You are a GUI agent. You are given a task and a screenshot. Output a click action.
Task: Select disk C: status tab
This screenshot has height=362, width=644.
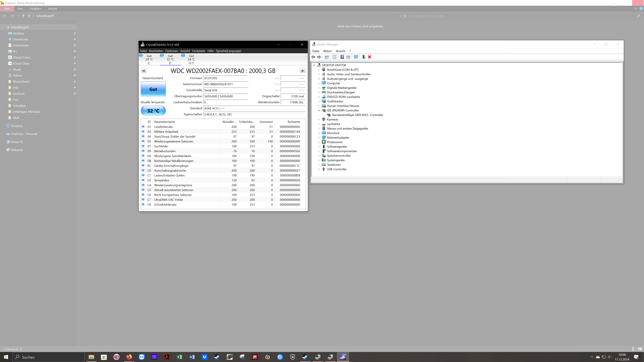[149, 59]
